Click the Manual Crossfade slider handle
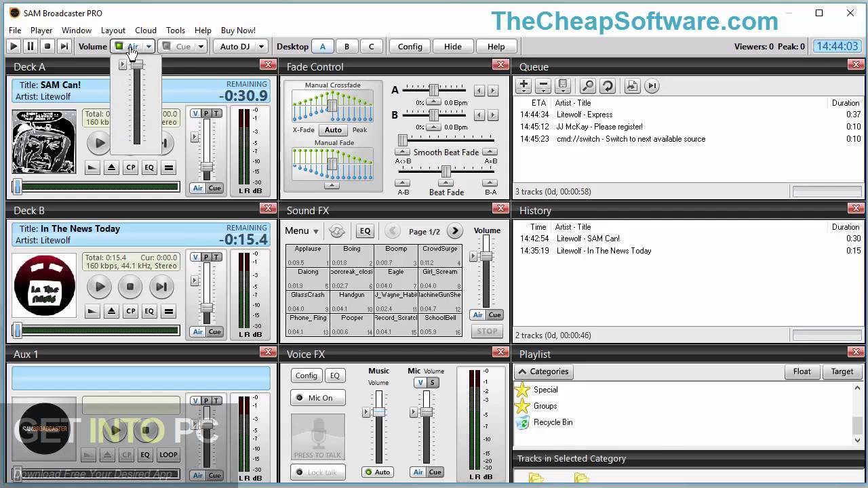 (x=332, y=106)
